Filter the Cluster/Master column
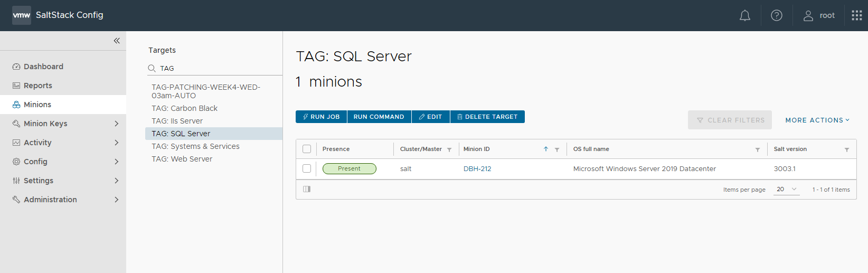 tap(449, 149)
